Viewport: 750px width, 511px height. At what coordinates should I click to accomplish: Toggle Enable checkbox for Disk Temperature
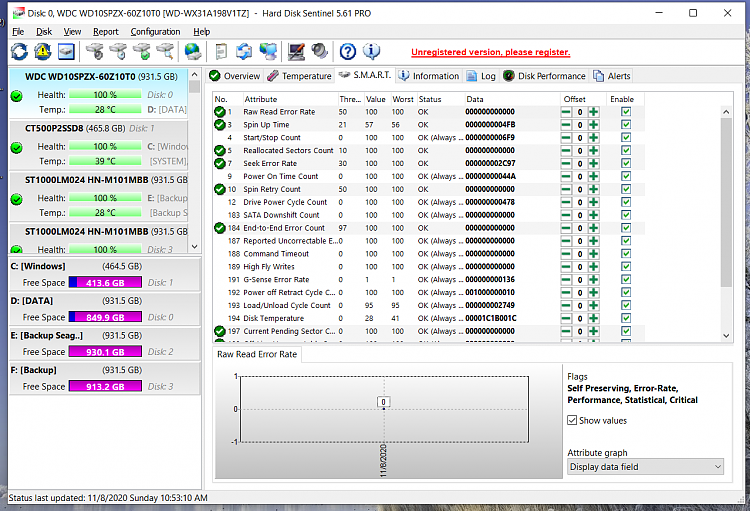click(x=626, y=318)
